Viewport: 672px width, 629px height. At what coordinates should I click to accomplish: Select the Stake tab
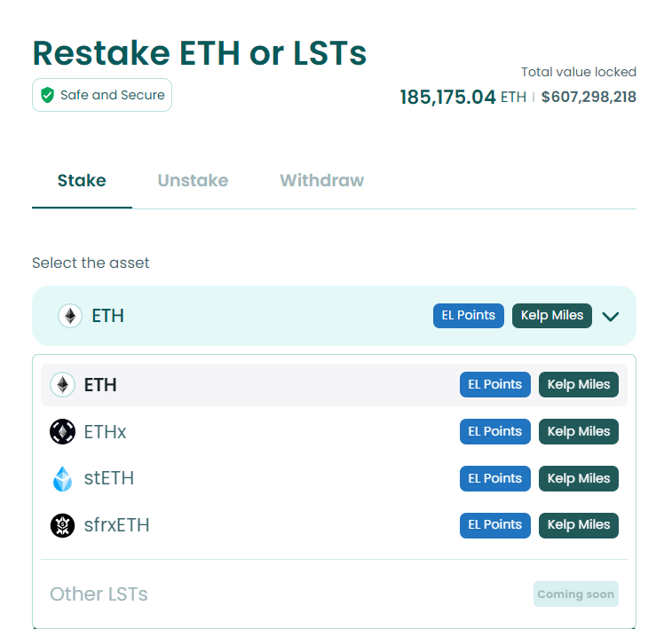[x=82, y=181]
